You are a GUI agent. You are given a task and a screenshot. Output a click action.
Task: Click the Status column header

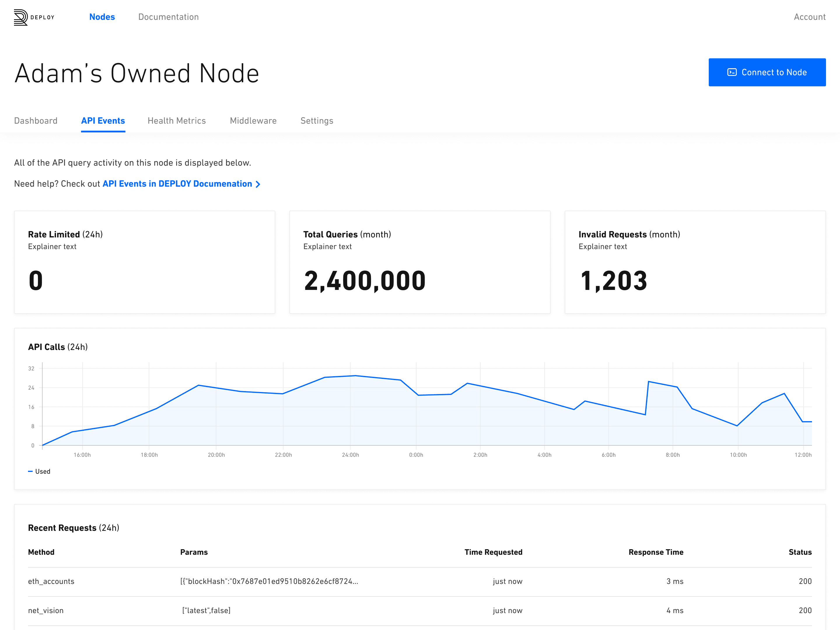(x=800, y=552)
